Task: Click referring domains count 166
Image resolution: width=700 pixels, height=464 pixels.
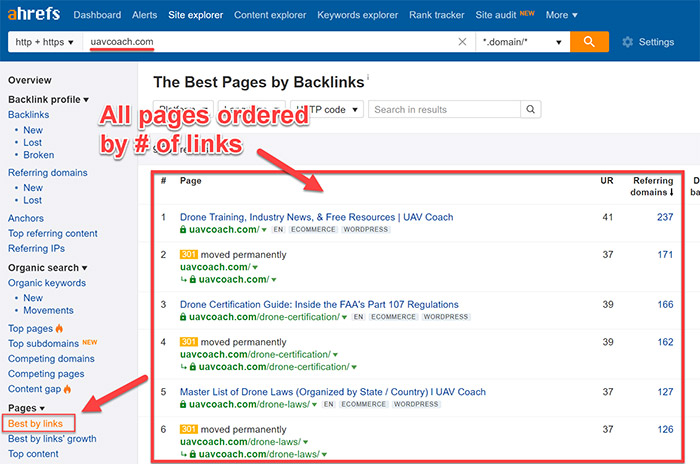Action: (665, 305)
